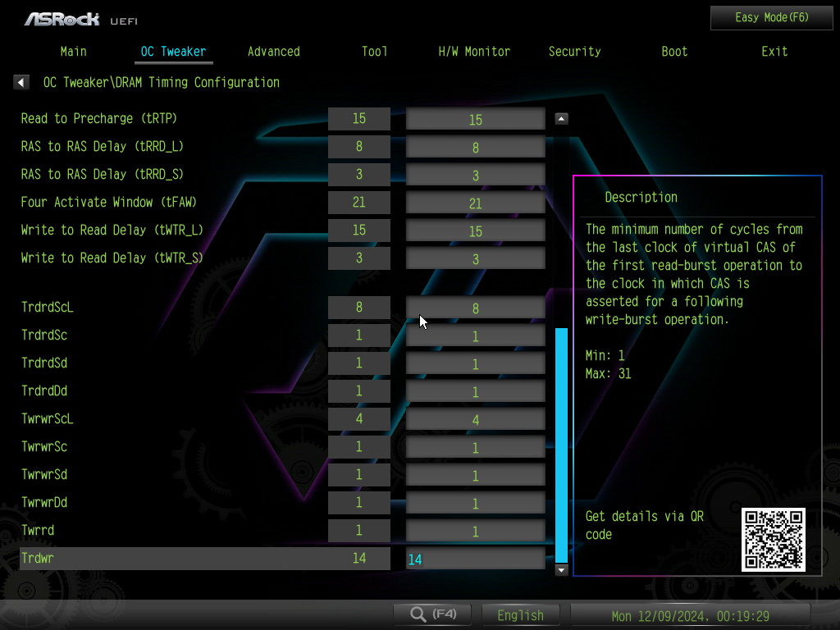
Task: Click the date and time display
Action: 690,615
